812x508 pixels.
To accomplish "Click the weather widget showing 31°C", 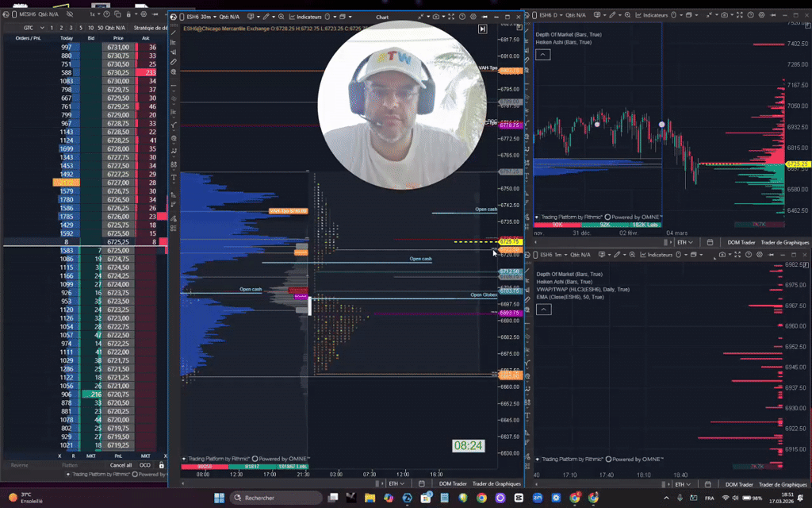I will point(27,498).
